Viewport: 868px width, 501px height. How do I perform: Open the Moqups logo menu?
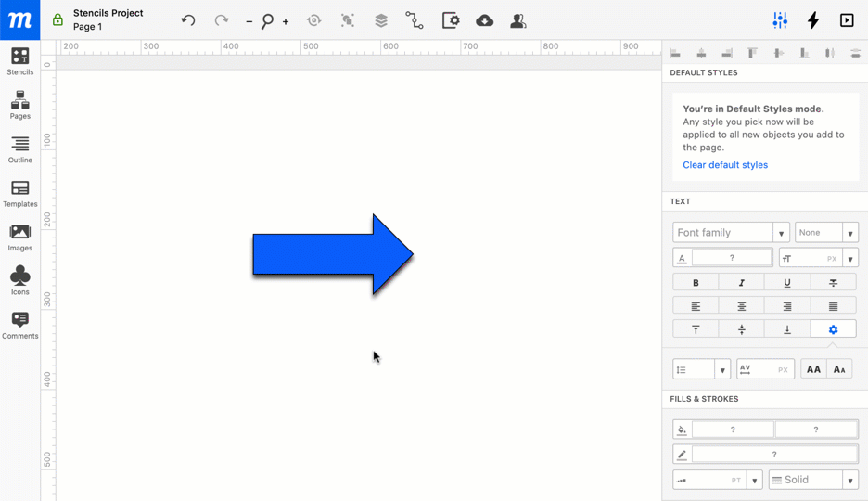point(19,19)
